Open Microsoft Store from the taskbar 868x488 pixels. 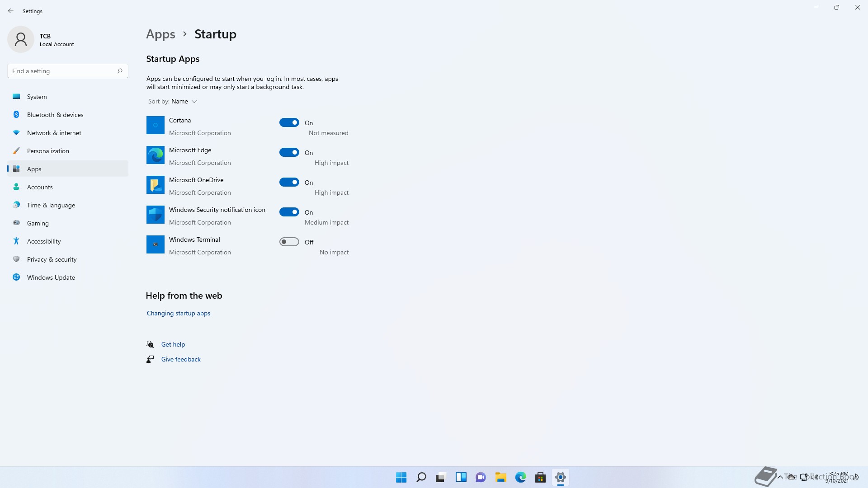pyautogui.click(x=540, y=478)
